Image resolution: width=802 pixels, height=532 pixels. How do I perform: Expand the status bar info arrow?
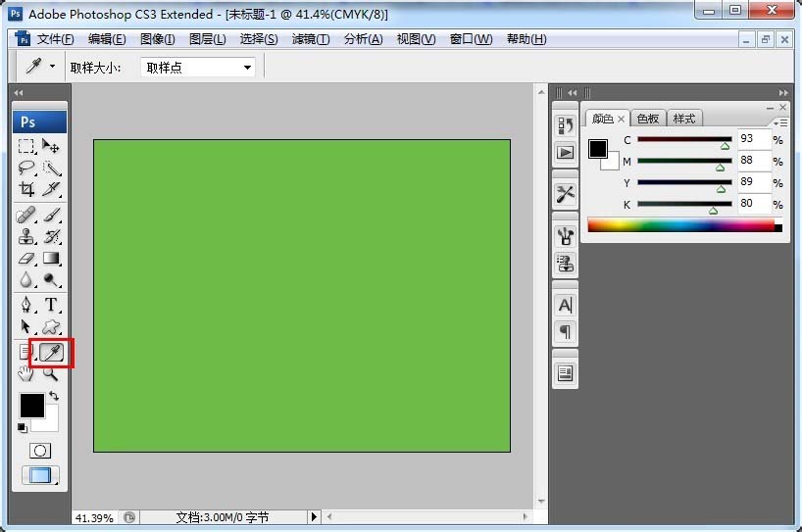click(x=314, y=516)
